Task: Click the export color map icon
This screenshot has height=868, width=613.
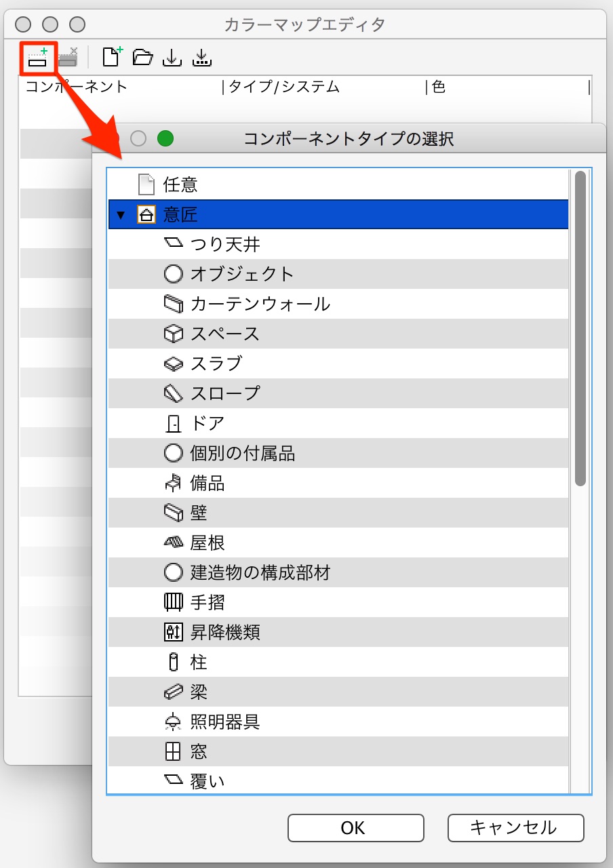Action: click(202, 58)
